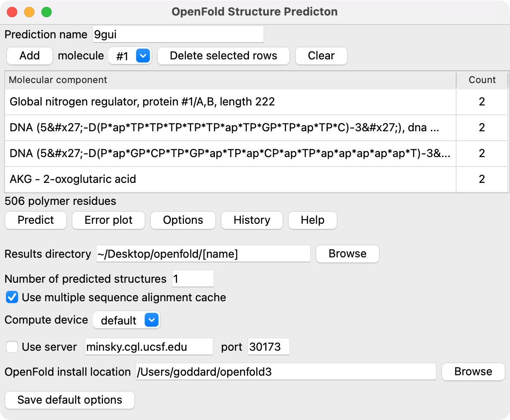
Task: Select the AKG 2-oxoglutaric acid row
Action: click(172, 179)
